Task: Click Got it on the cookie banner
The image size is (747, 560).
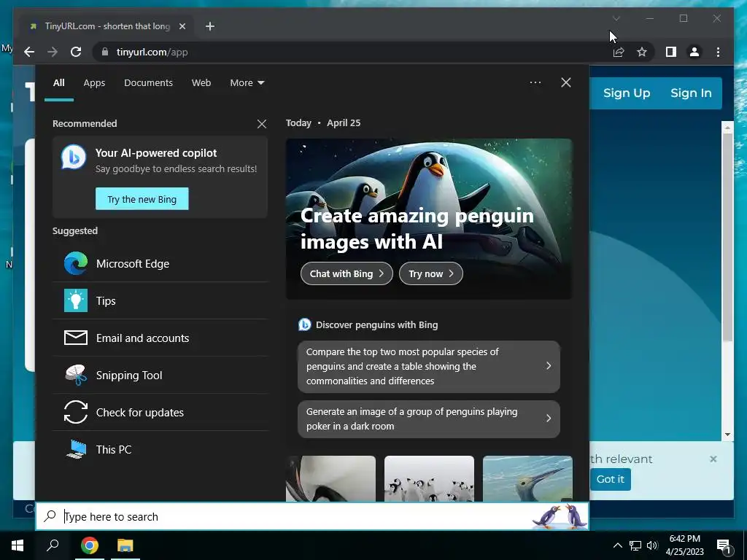Action: point(611,479)
